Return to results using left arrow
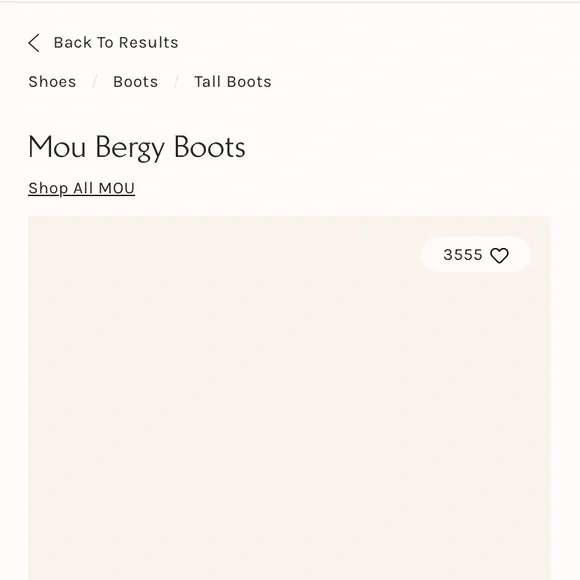This screenshot has height=580, width=580. pyautogui.click(x=34, y=43)
